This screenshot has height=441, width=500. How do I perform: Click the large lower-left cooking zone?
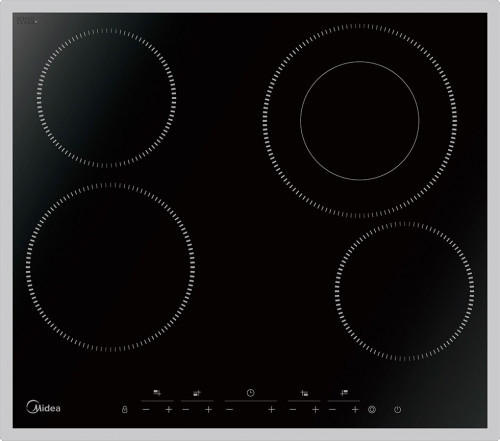[x=110, y=267]
